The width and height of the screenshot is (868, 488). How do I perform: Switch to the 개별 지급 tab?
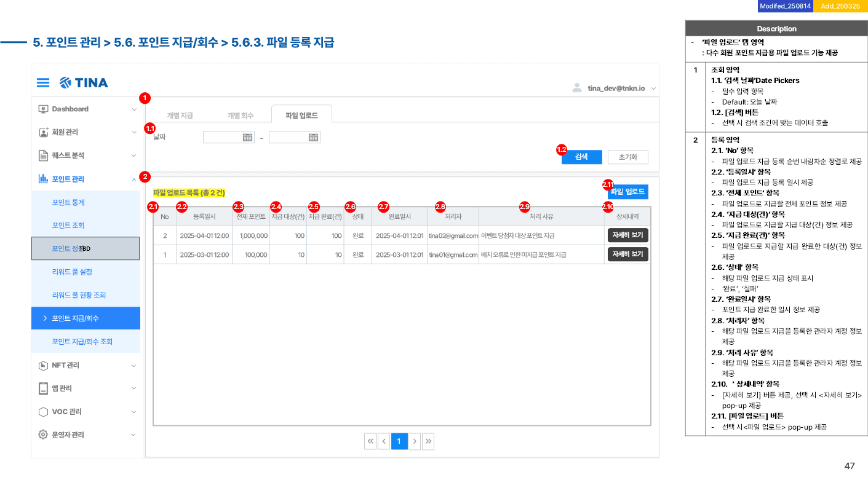[x=180, y=116]
